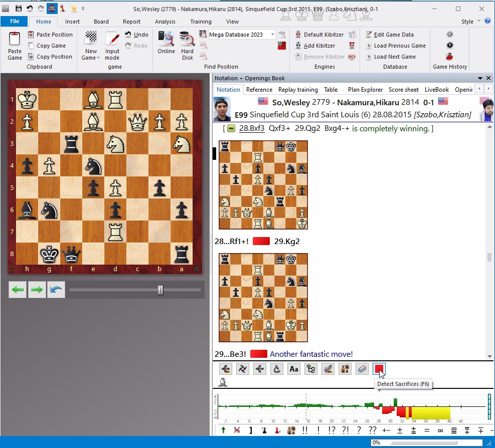This screenshot has width=495, height=448.
Task: Activate the Detect Sacrifices tool
Action: tap(379, 369)
